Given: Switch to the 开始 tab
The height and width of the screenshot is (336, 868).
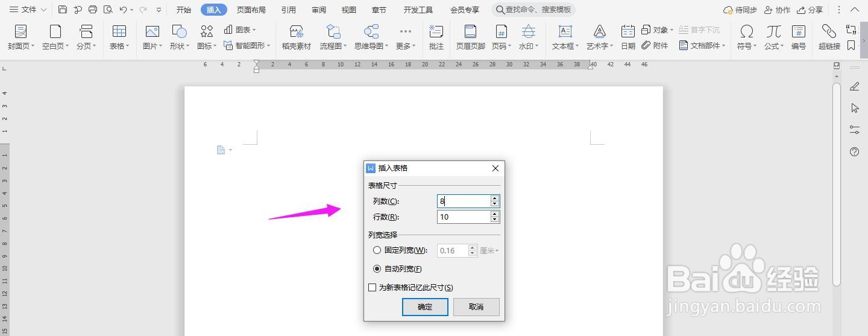Looking at the screenshot, I should [184, 10].
